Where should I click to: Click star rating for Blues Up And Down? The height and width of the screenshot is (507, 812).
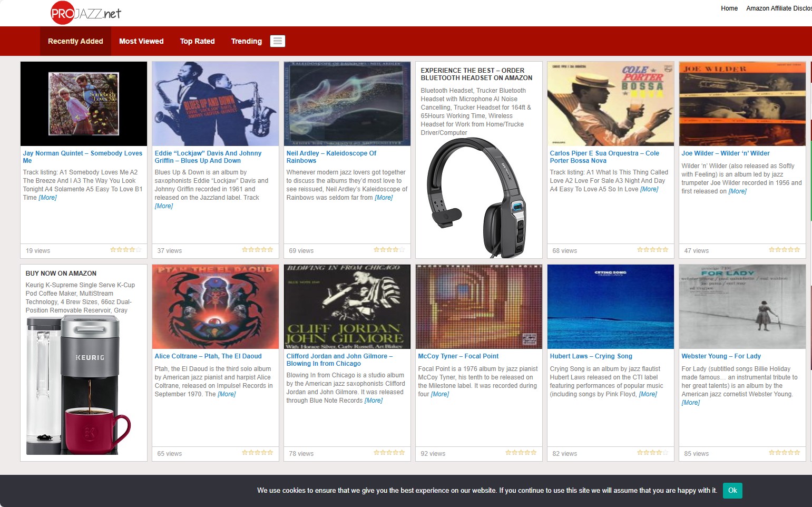click(x=258, y=250)
